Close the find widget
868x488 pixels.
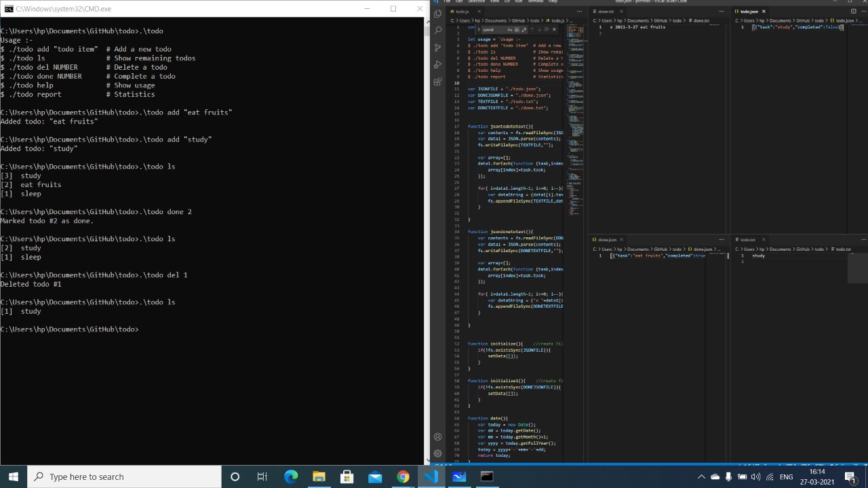[x=554, y=30]
